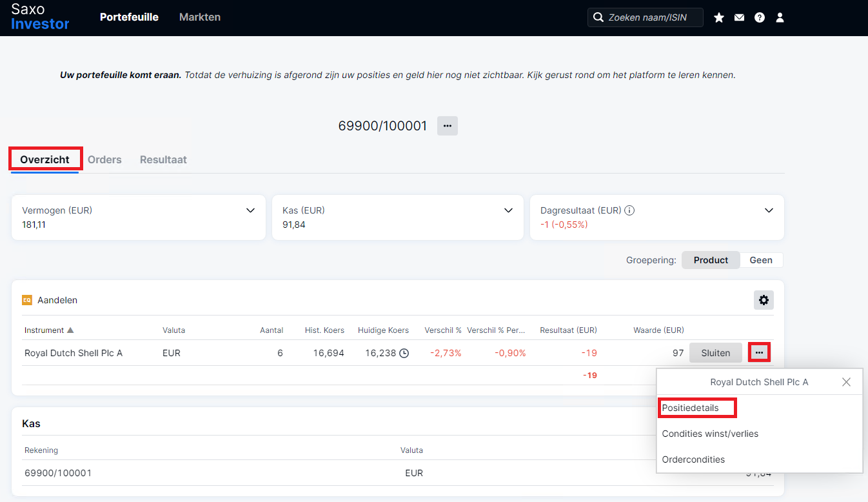Screen dimensions: 868x502
Task: Select Condities winst/verlies menu entry
Action: coord(710,434)
